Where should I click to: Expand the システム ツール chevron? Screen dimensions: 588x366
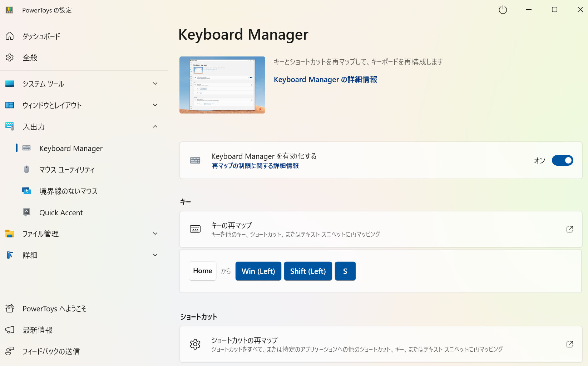tap(155, 84)
